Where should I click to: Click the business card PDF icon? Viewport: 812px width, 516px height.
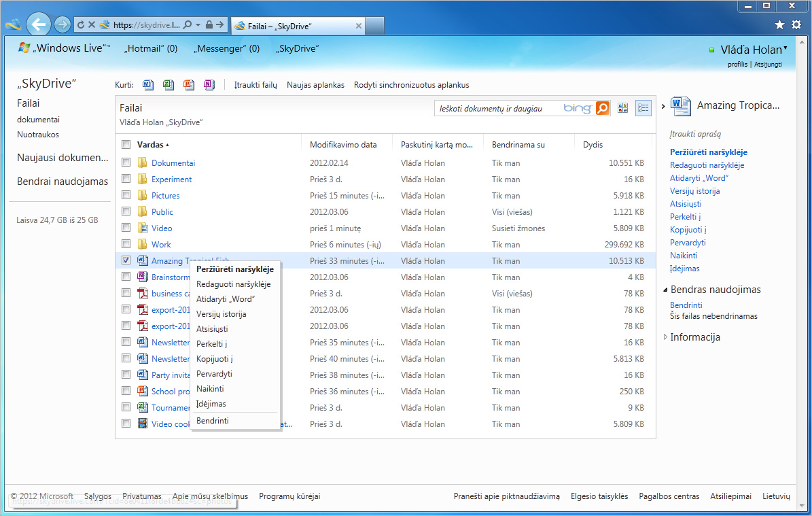point(143,293)
